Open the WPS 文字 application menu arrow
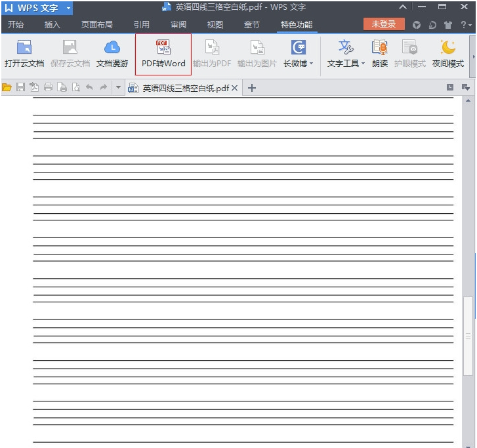Screen dimensions: 477x448 (x=68, y=8)
